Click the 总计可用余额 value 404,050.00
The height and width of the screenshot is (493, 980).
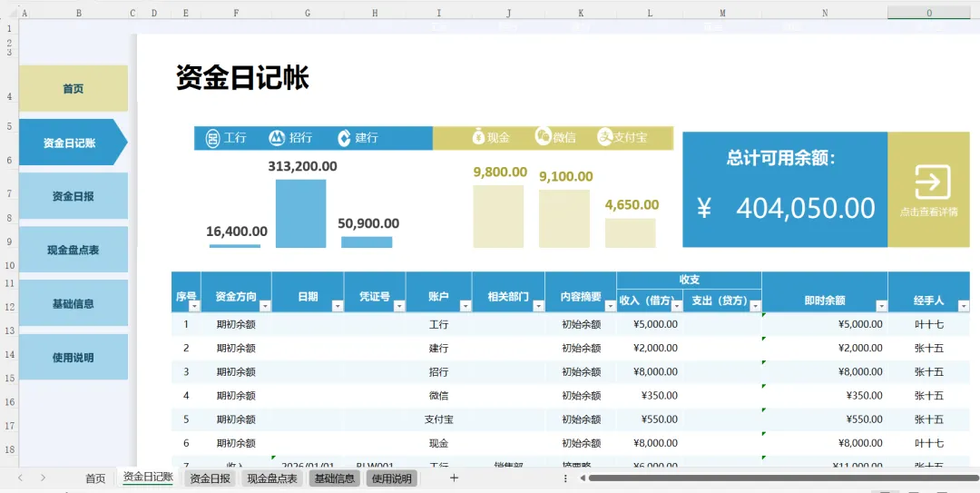click(x=806, y=208)
